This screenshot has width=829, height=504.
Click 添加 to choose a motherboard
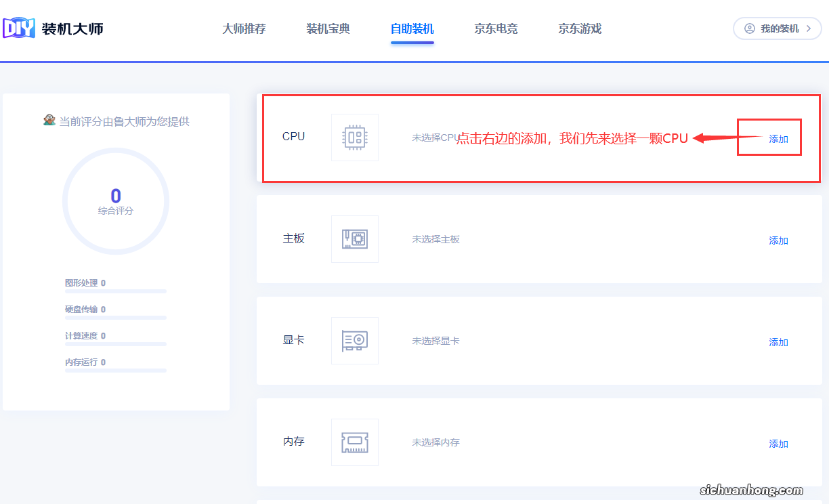[x=778, y=240]
